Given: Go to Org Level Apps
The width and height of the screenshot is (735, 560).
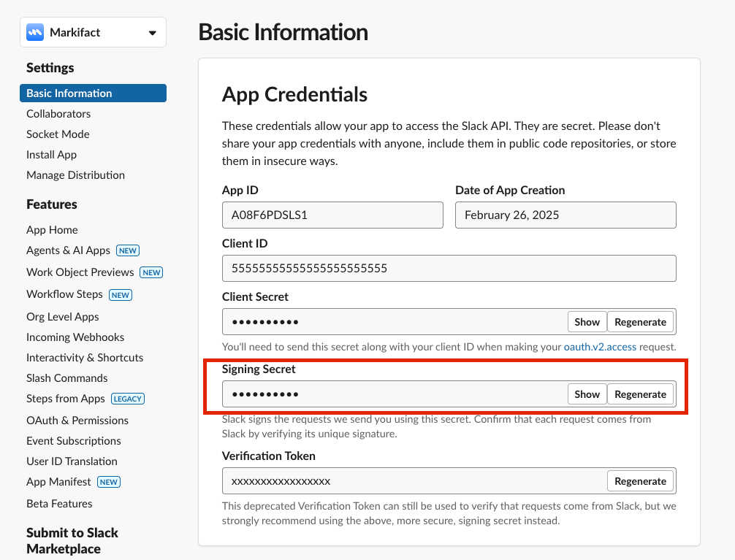Looking at the screenshot, I should [x=62, y=317].
